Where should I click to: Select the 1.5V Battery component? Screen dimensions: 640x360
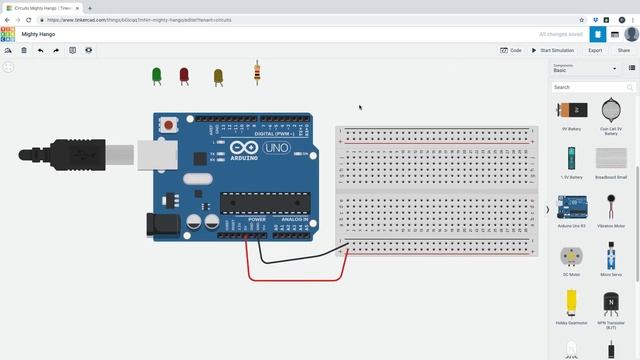[571, 162]
